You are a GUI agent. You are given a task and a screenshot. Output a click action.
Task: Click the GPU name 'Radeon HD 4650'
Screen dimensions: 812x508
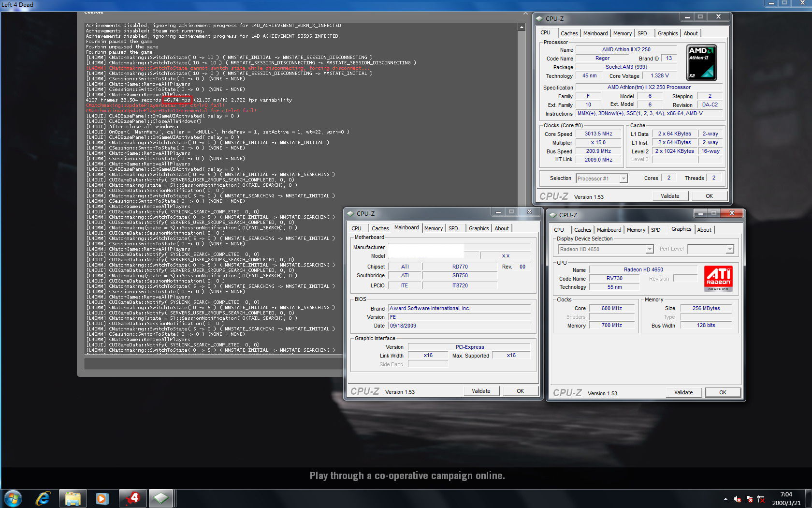point(643,269)
